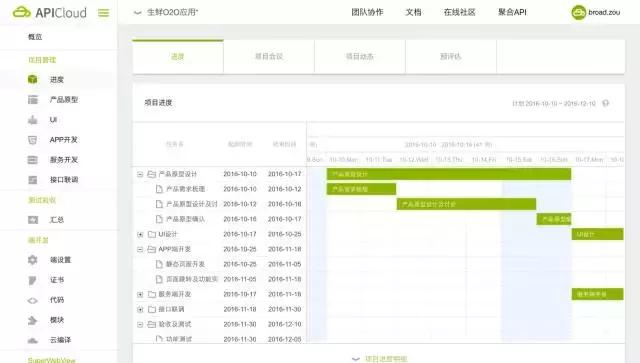Click the broad.zou username
The height and width of the screenshot is (363, 640).
point(604,12)
